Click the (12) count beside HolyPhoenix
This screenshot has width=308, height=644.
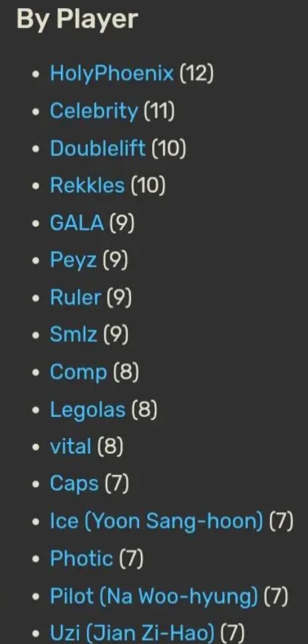(196, 73)
